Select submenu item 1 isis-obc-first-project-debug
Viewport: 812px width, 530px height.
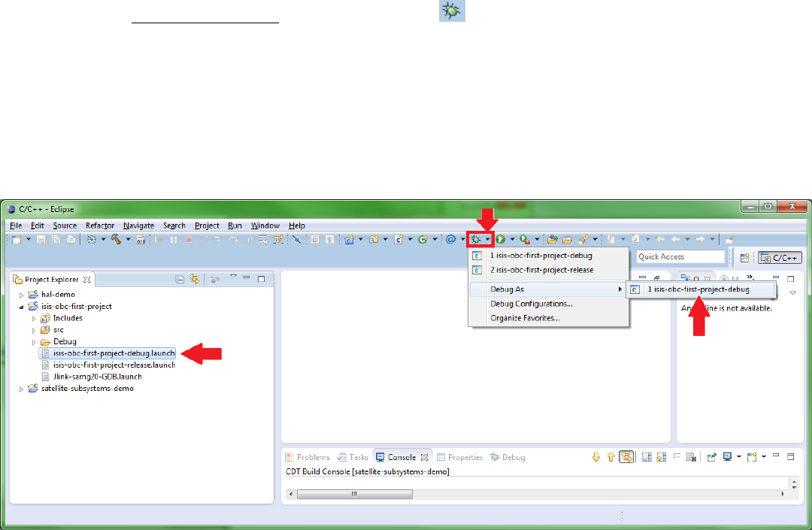tap(701, 289)
